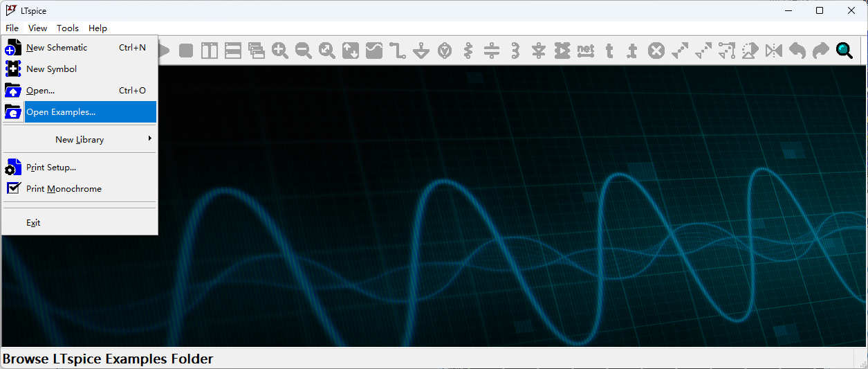Open Print Setup... from the menu
The height and width of the screenshot is (369, 868).
[x=80, y=168]
